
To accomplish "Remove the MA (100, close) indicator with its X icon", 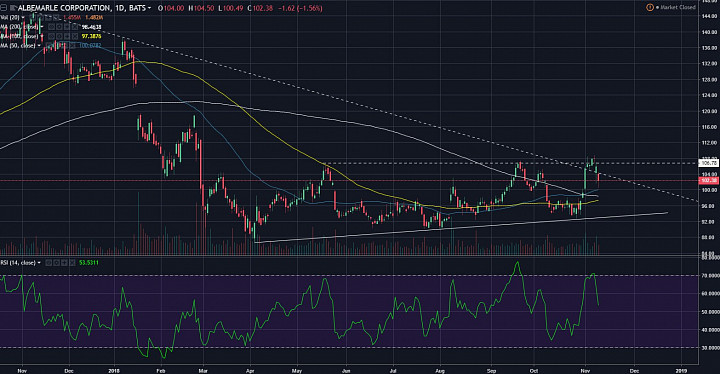I will coord(75,36).
